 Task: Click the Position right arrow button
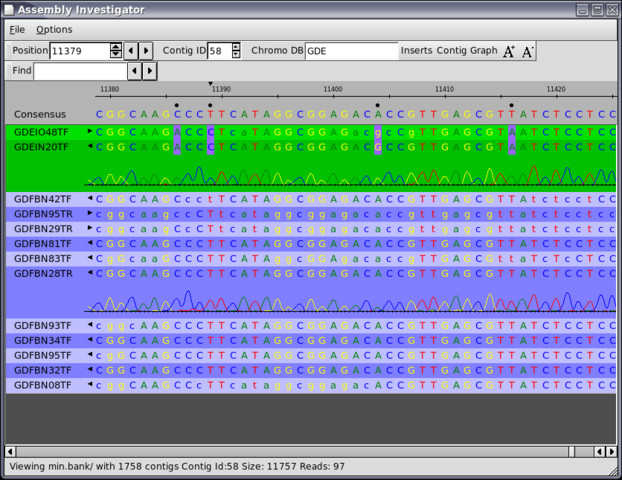click(x=147, y=51)
